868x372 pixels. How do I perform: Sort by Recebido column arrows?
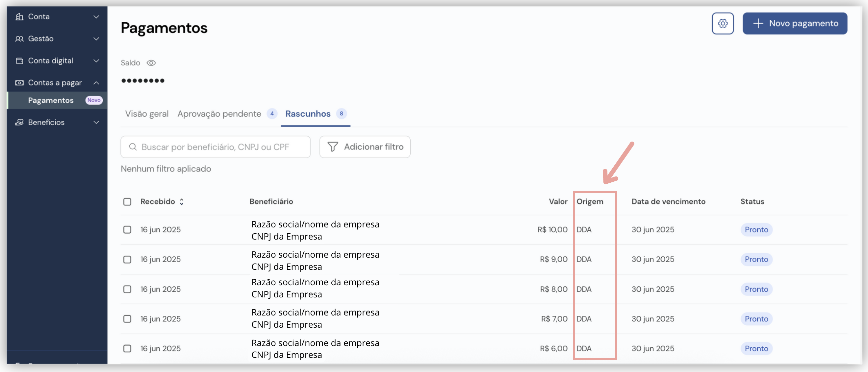182,202
